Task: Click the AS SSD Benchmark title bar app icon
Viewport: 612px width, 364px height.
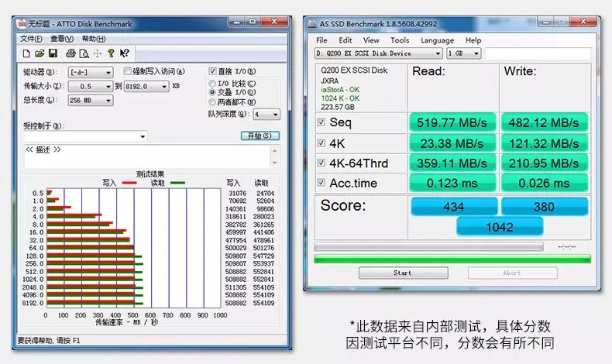Action: tap(312, 24)
